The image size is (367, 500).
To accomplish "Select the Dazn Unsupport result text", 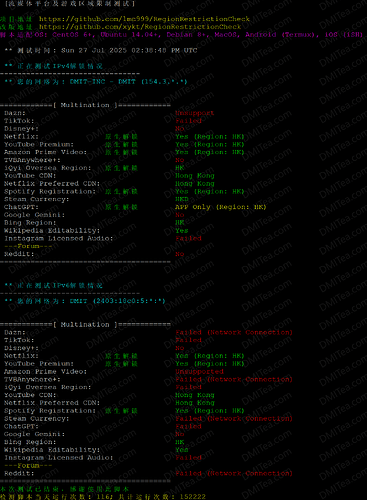I will pyautogui.click(x=195, y=113).
